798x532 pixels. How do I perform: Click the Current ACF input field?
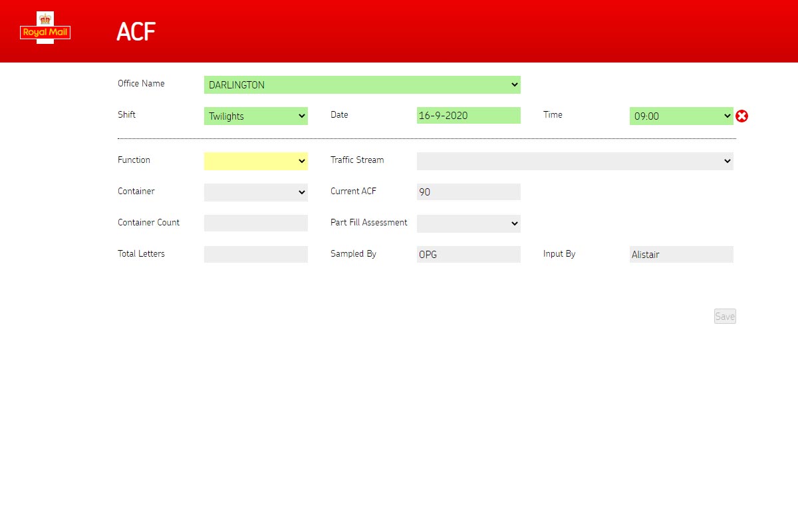468,192
